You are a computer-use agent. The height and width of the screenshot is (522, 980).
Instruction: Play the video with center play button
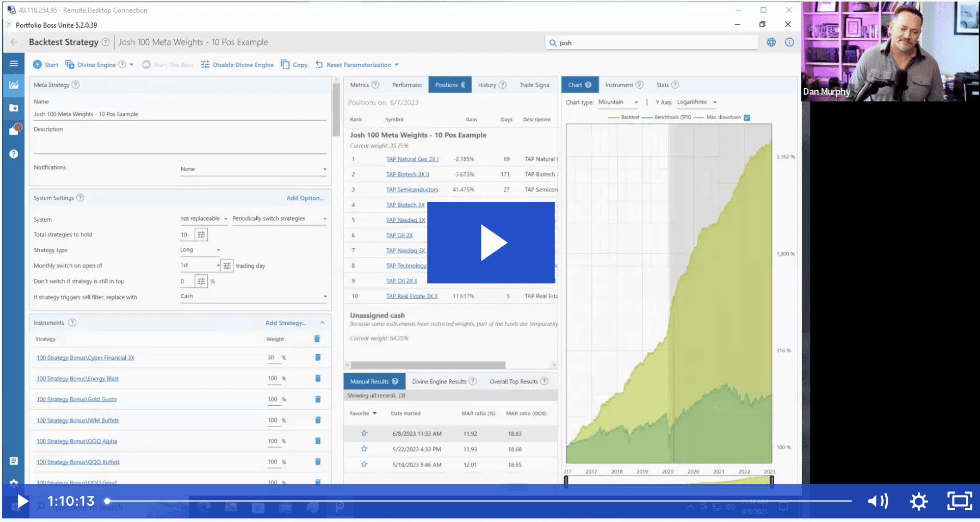click(x=491, y=243)
